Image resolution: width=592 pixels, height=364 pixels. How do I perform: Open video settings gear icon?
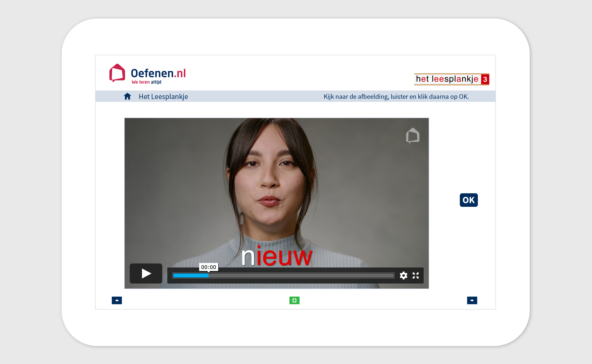(x=403, y=276)
